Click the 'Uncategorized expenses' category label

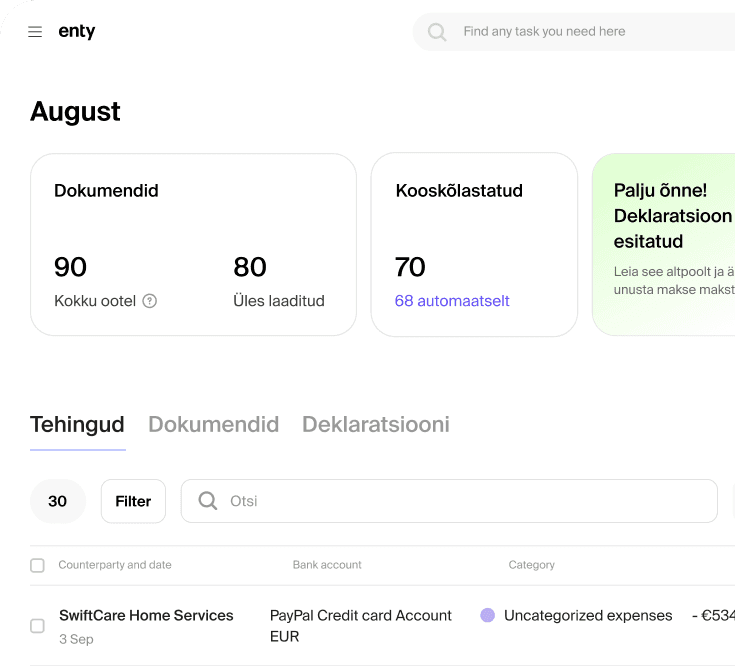click(x=588, y=615)
